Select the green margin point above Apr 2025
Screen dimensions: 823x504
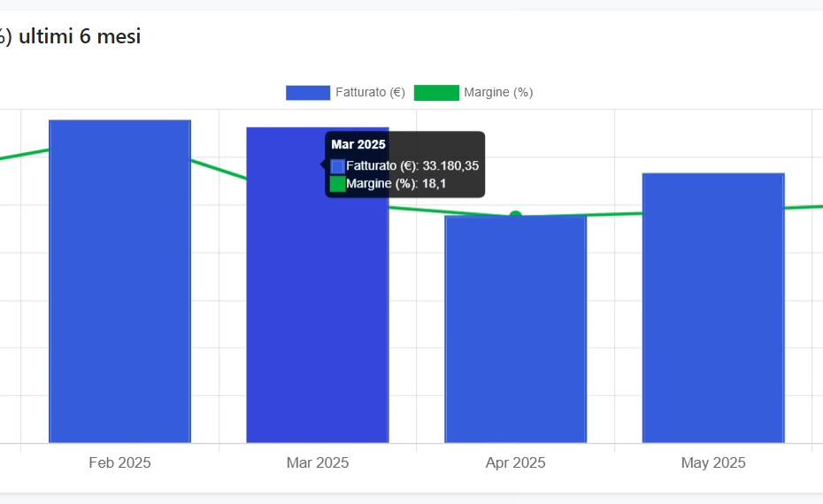515,216
